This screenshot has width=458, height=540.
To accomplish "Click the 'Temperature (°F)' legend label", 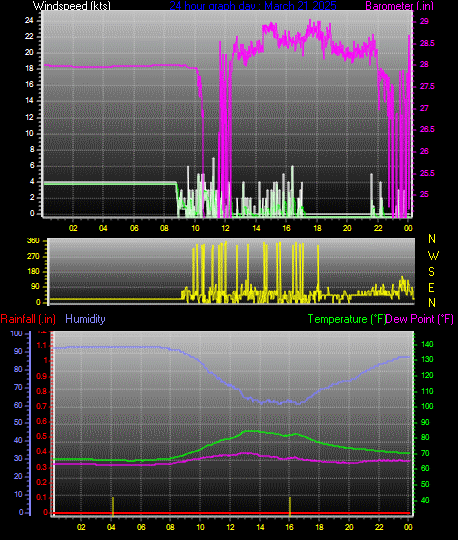I will pyautogui.click(x=347, y=319).
